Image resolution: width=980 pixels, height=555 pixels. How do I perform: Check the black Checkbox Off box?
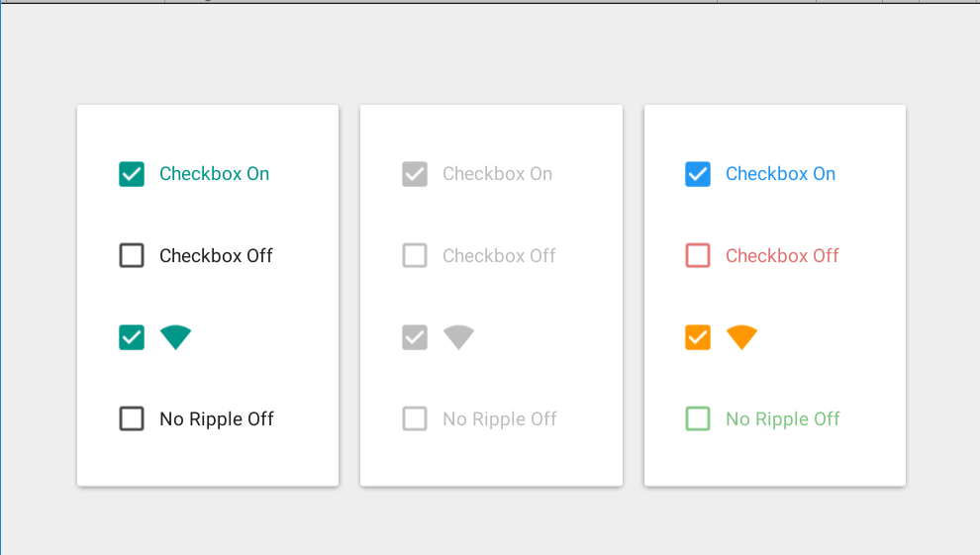point(132,255)
